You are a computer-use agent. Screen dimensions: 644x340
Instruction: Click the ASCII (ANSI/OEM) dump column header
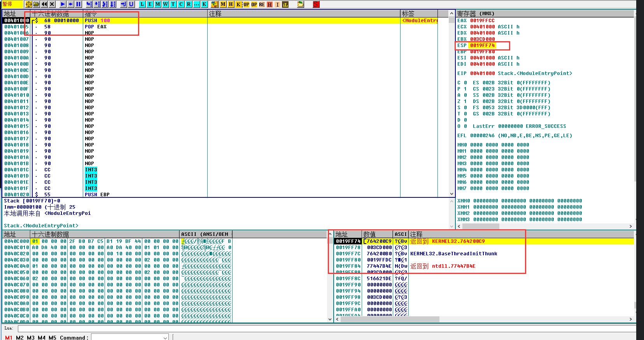pos(205,234)
